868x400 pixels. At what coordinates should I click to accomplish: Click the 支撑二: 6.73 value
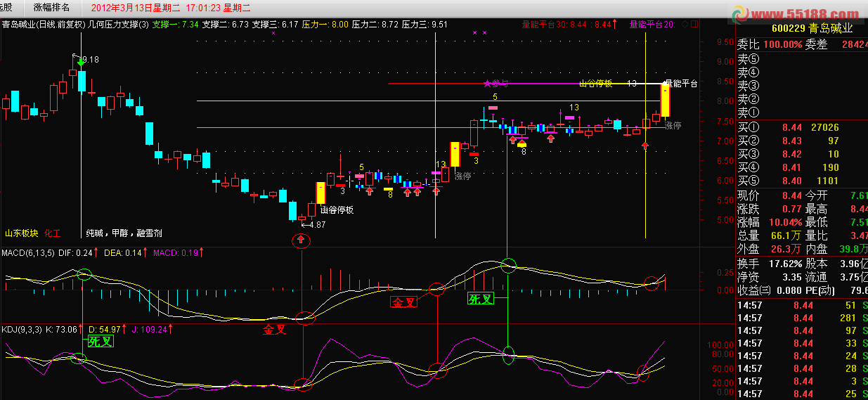pos(226,24)
